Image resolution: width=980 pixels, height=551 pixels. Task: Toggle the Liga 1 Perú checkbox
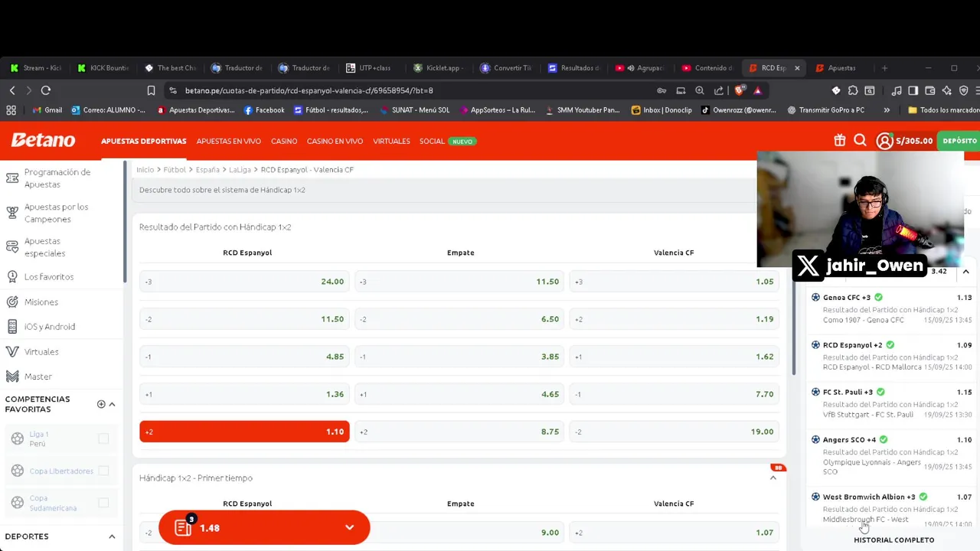click(103, 439)
